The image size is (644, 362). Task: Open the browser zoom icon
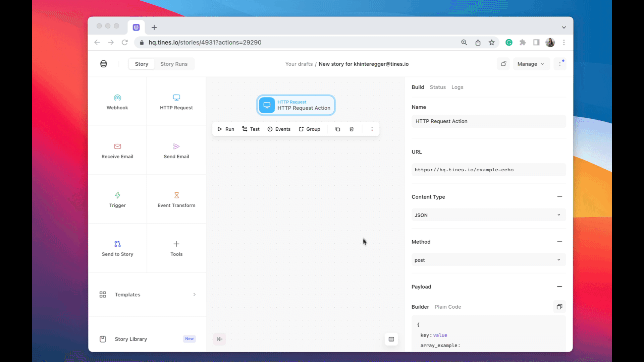tap(464, 42)
